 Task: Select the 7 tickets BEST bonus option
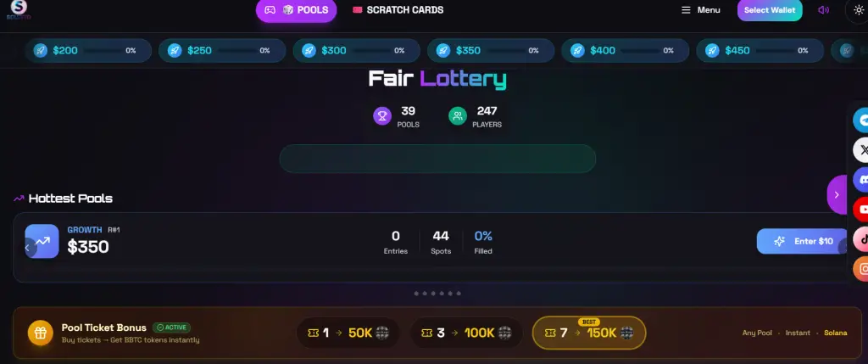(x=589, y=333)
